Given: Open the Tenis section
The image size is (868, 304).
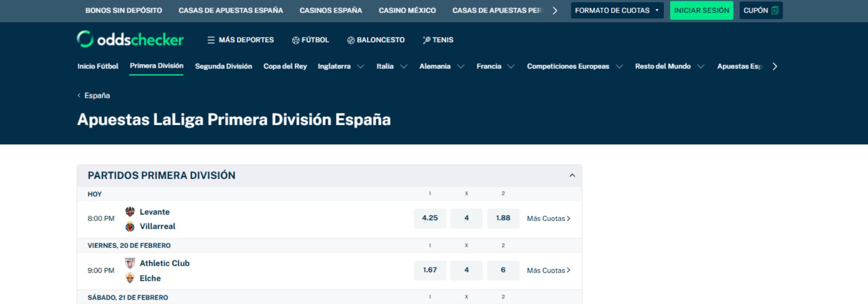Looking at the screenshot, I should point(438,40).
